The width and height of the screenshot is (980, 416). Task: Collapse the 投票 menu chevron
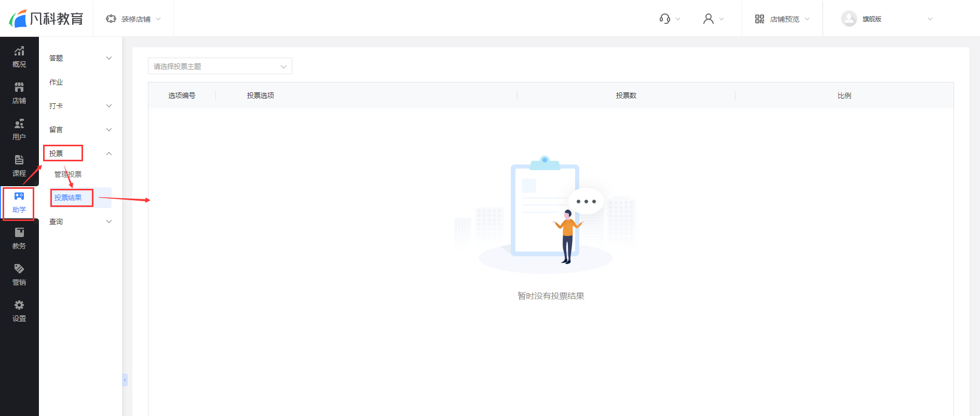[x=109, y=154]
